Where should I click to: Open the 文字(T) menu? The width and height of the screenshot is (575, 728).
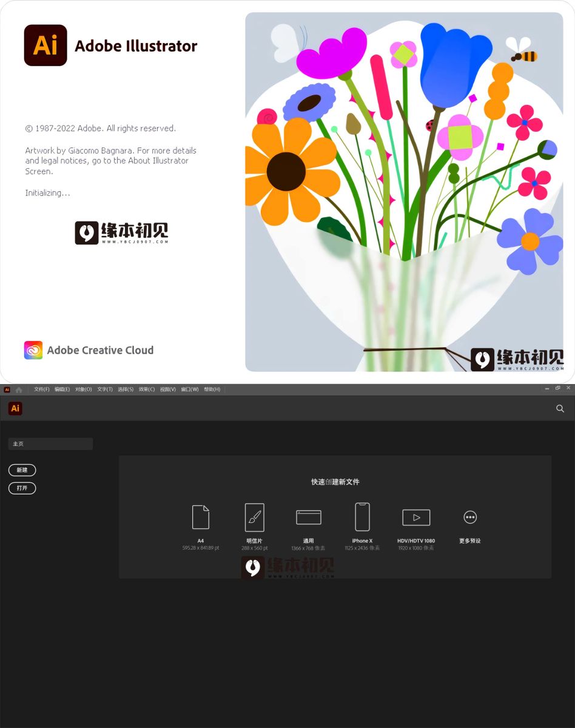105,389
